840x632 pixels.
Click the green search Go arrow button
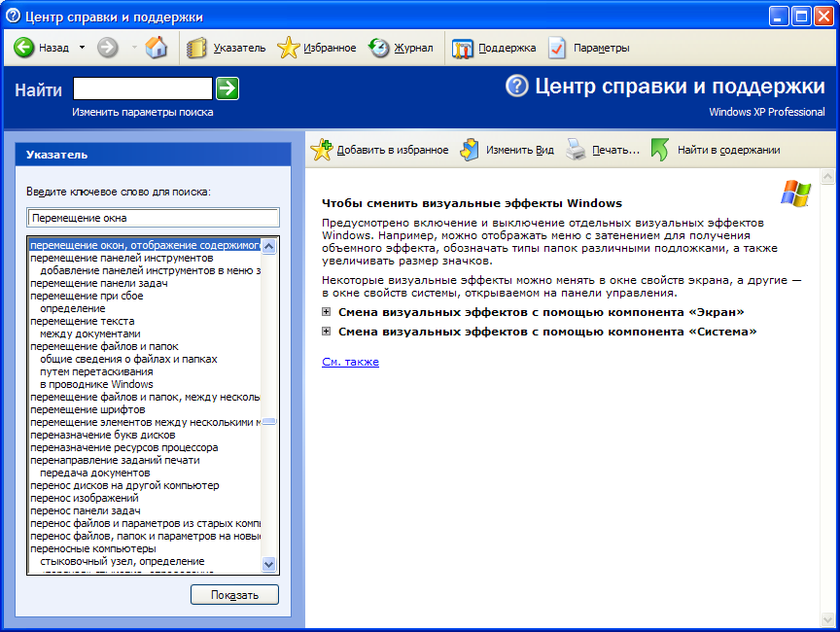point(227,88)
